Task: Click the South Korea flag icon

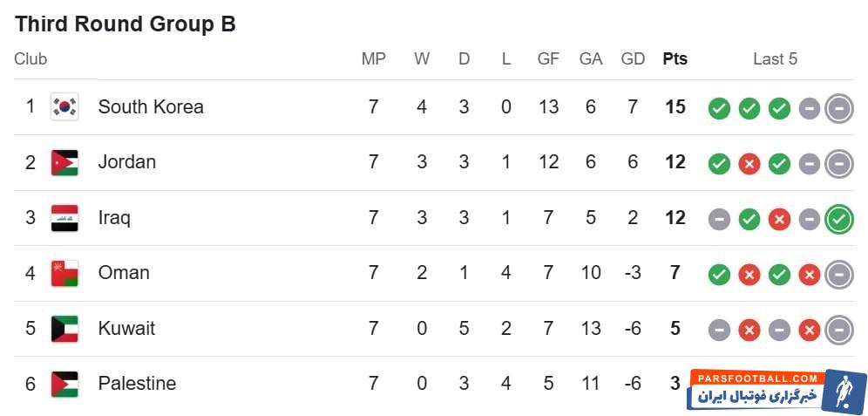Action: (x=64, y=106)
